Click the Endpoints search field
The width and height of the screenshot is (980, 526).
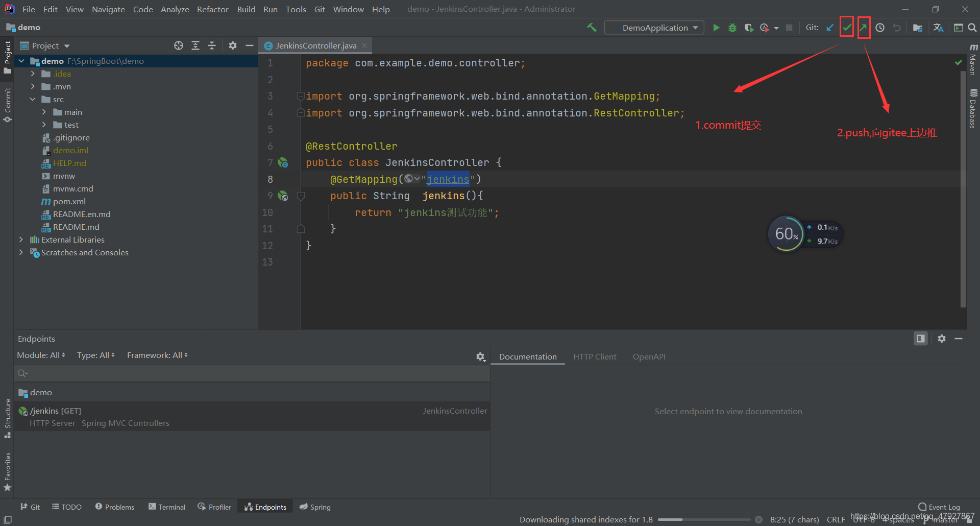tap(252, 373)
